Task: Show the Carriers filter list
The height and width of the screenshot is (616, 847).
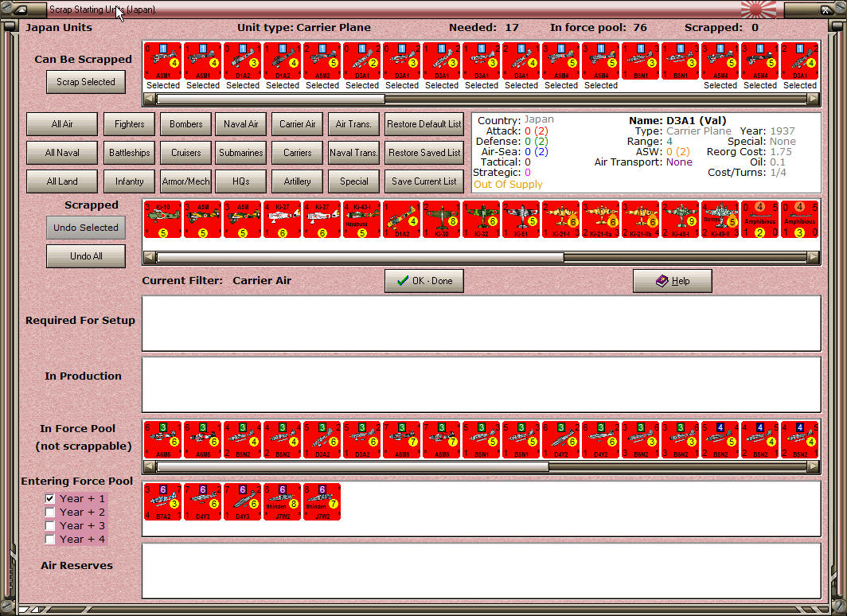Action: [297, 153]
